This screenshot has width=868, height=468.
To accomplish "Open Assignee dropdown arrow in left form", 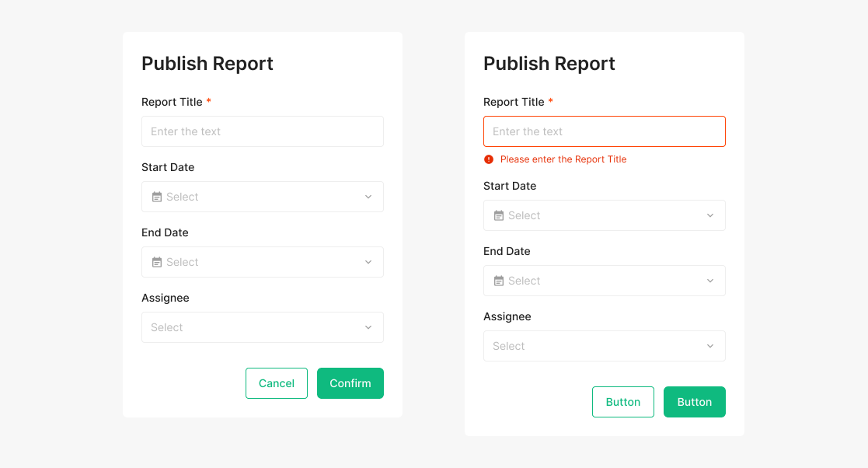I will click(x=368, y=327).
